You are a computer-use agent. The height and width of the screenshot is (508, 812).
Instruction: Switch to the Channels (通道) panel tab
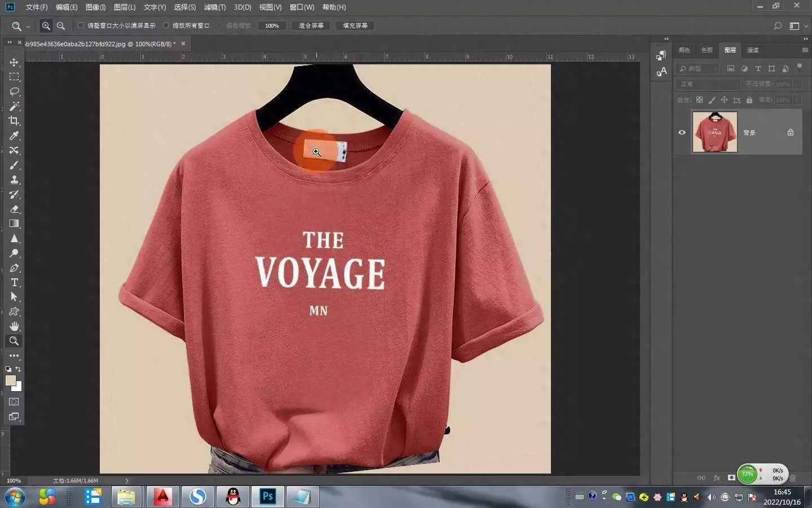point(753,50)
